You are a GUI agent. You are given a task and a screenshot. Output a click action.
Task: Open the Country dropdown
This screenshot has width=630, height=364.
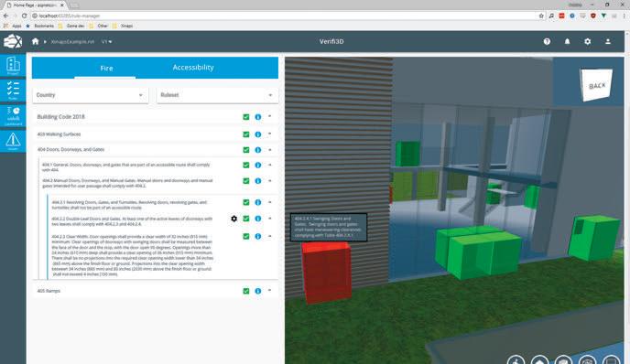tap(91, 95)
